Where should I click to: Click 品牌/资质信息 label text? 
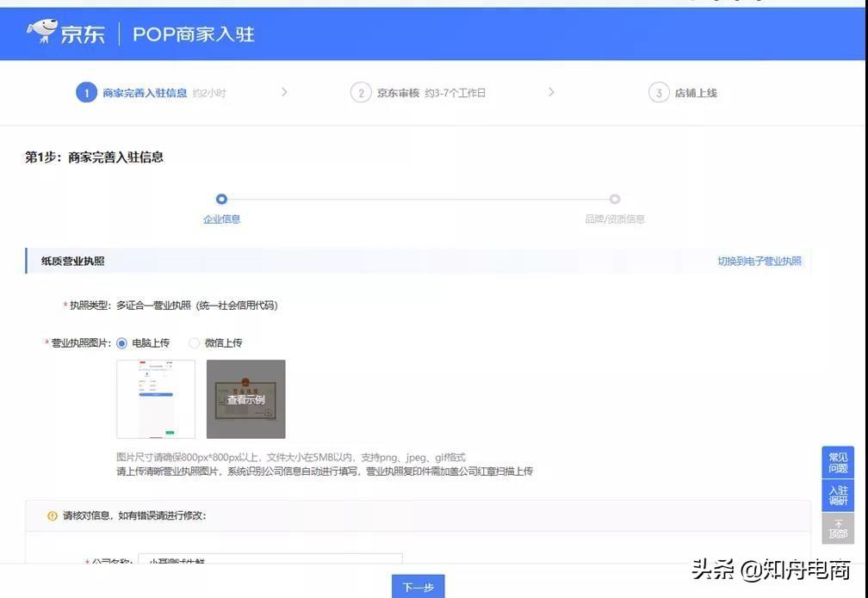click(615, 219)
